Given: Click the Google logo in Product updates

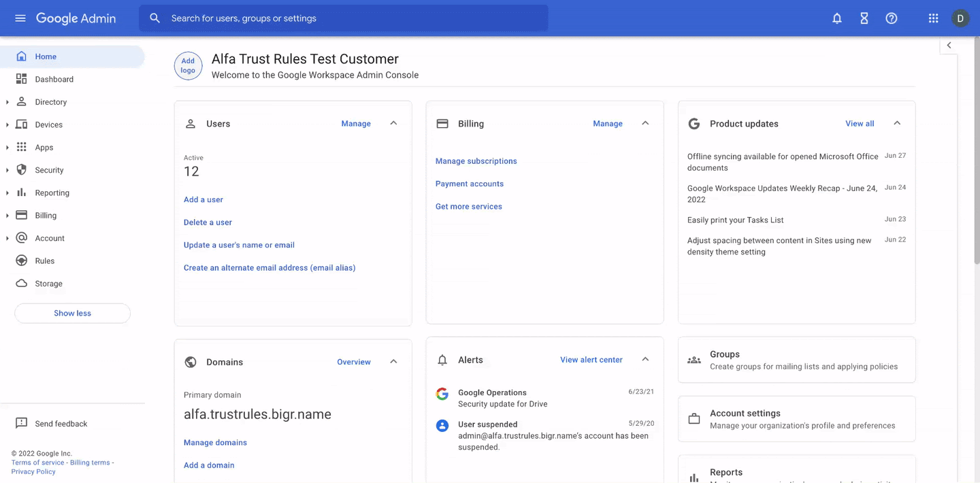Looking at the screenshot, I should click(x=694, y=124).
